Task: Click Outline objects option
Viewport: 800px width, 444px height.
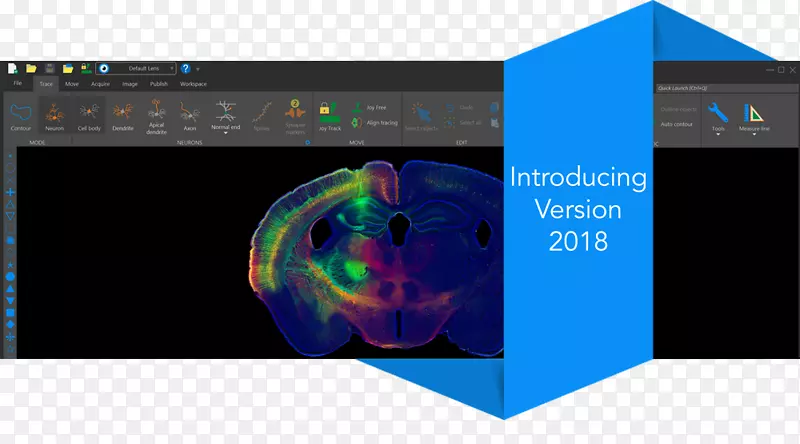Action: point(678,109)
